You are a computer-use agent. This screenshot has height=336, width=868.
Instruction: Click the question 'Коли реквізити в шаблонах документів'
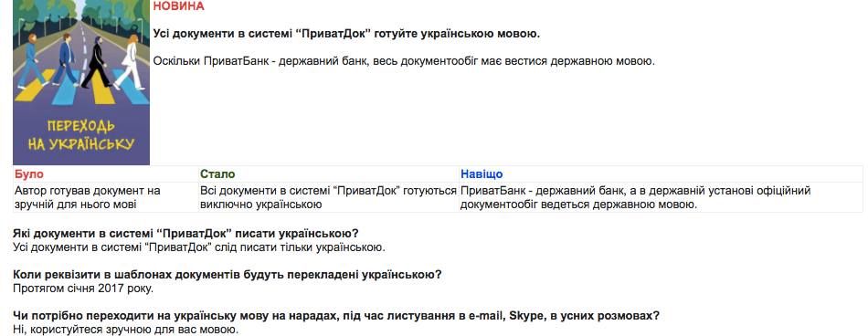pyautogui.click(x=227, y=275)
